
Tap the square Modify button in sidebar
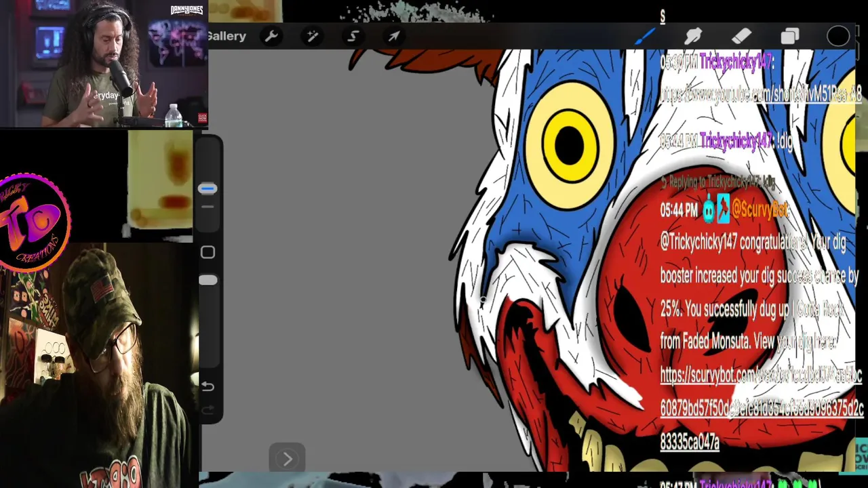(x=208, y=252)
